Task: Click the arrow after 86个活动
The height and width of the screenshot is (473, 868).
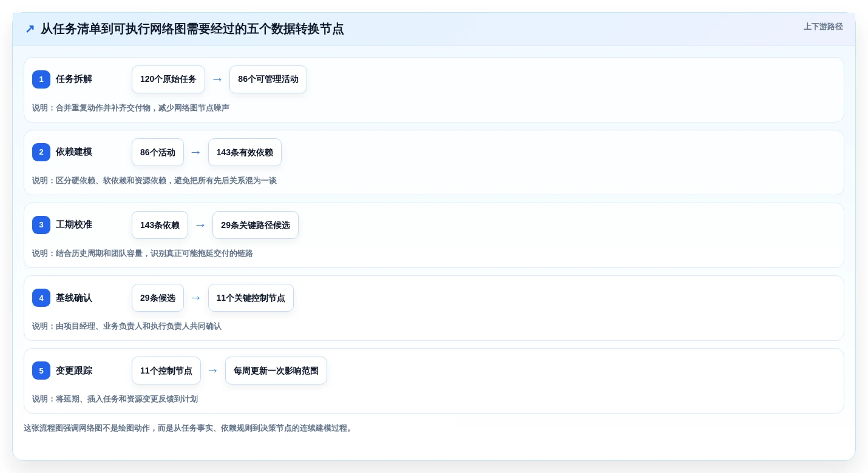Action: [196, 152]
